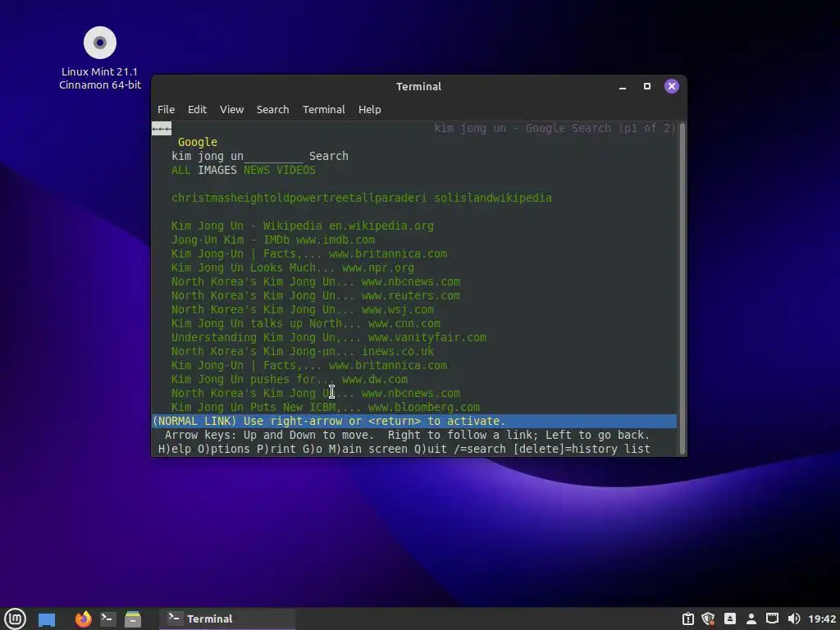Screen dimensions: 840x630
Task: Open the network connection tray icon
Action: pos(772,619)
